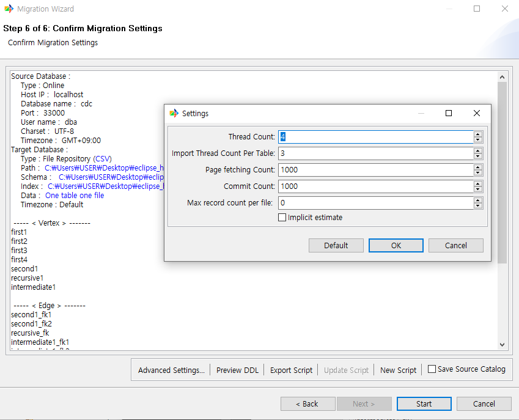519x420 pixels.
Task: Increase Thread Count using the up arrow
Action: (477, 134)
